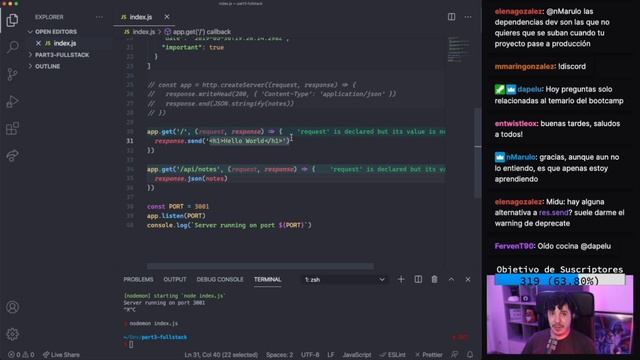Expand the PART3-FULLSTACK folder section
Screen dimensions: 640x360
point(62,55)
